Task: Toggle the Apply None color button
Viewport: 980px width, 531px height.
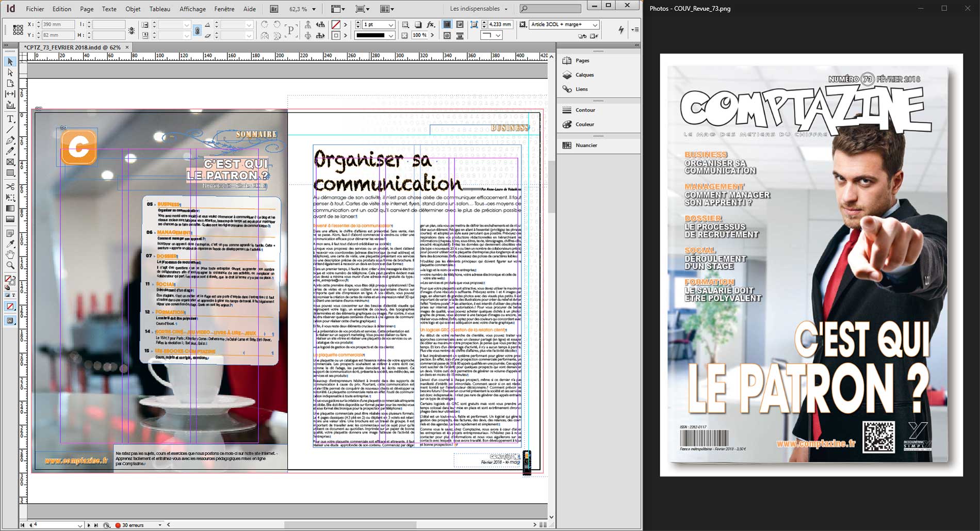Action: (x=10, y=307)
